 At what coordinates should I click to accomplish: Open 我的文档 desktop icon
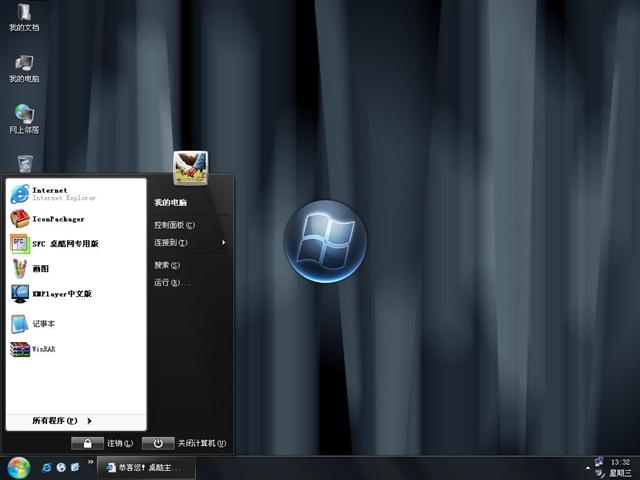[24, 17]
